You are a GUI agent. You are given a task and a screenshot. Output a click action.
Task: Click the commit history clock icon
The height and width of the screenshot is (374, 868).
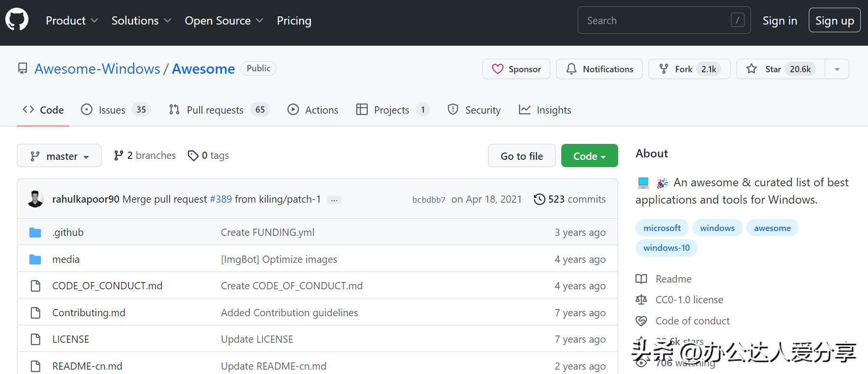tap(539, 199)
